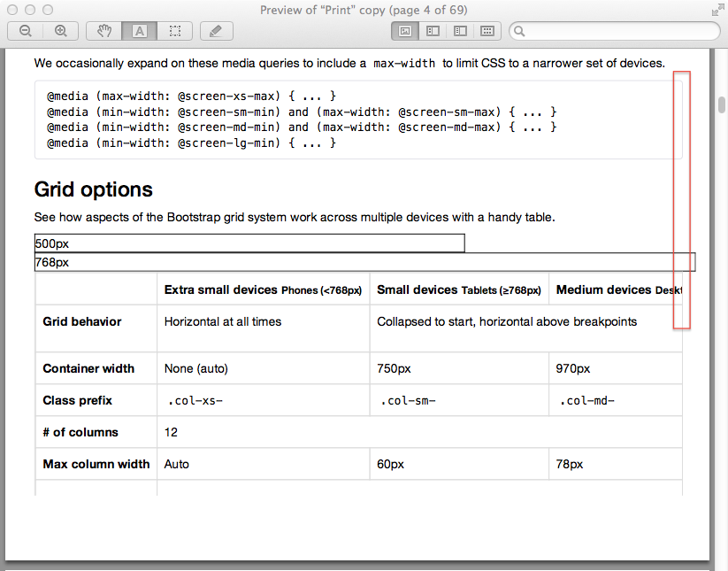
Task: Click the vertical scrollbar thumb
Action: pos(722,104)
